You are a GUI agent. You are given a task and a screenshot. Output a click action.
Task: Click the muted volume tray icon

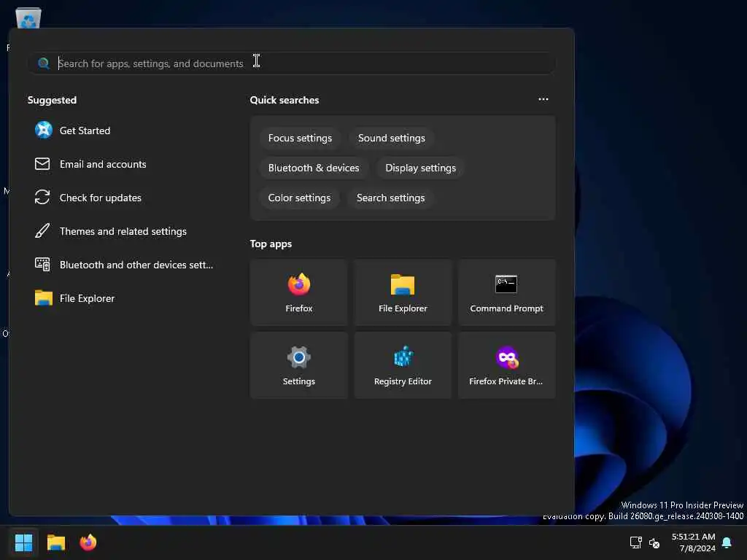click(x=654, y=542)
